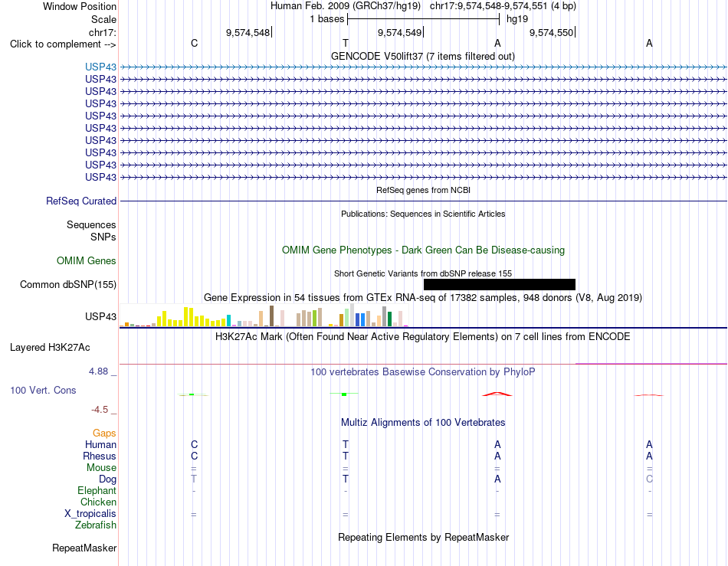
Task: Click the red PhyloP conservation peak
Action: click(x=497, y=394)
